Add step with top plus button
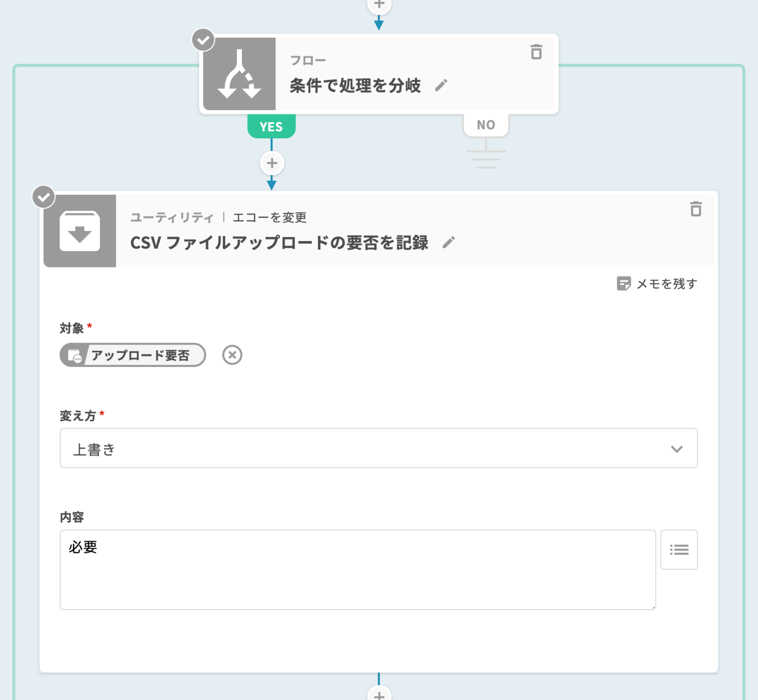The width and height of the screenshot is (758, 700). [x=379, y=4]
